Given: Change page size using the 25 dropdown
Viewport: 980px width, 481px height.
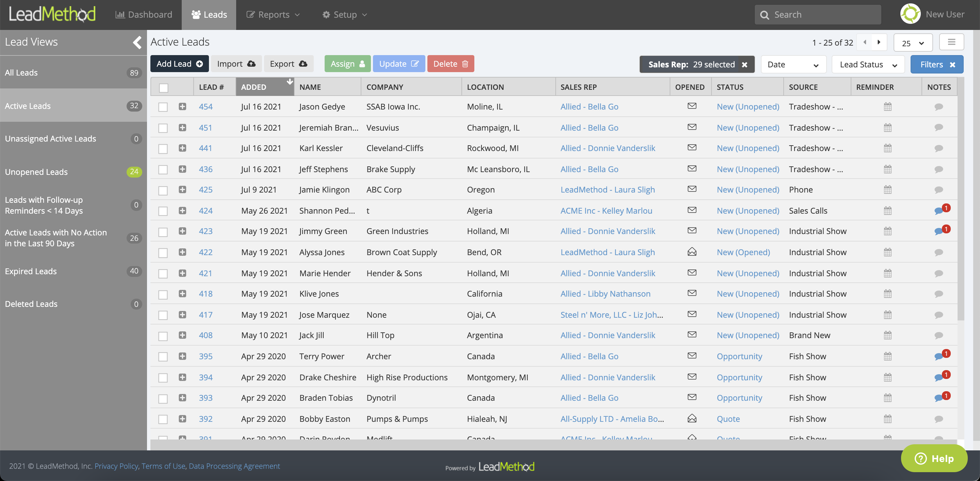Looking at the screenshot, I should 913,42.
